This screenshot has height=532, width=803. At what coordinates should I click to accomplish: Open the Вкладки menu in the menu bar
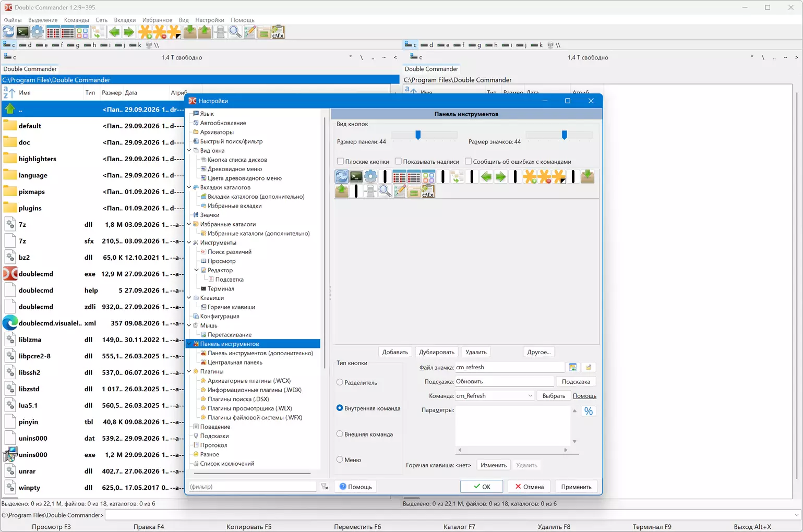(x=125, y=20)
